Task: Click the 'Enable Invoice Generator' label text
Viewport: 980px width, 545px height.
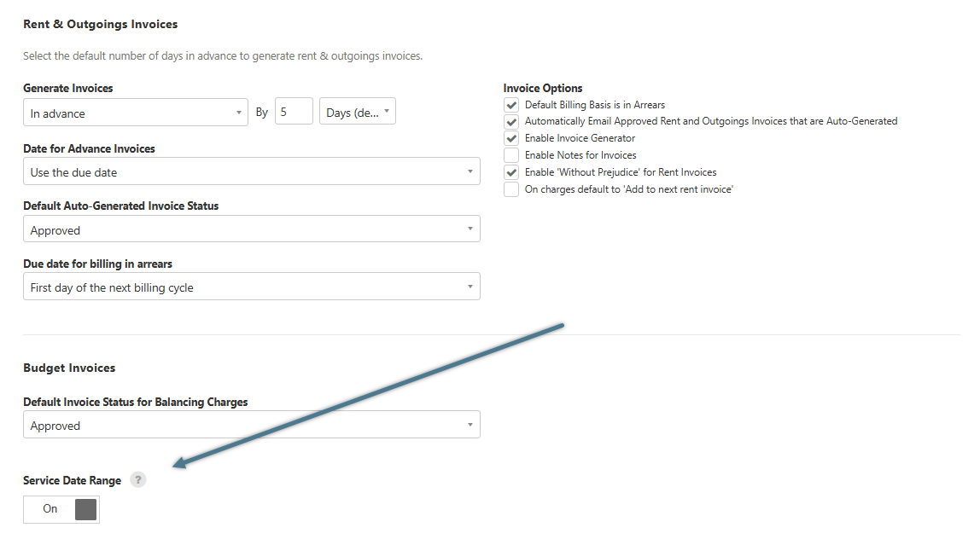Action: coord(580,138)
